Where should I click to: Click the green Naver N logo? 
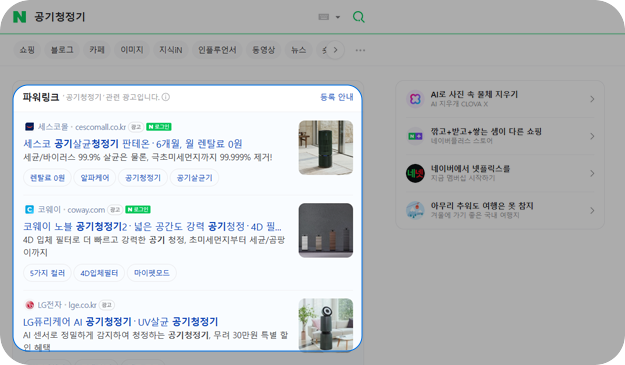[20, 17]
